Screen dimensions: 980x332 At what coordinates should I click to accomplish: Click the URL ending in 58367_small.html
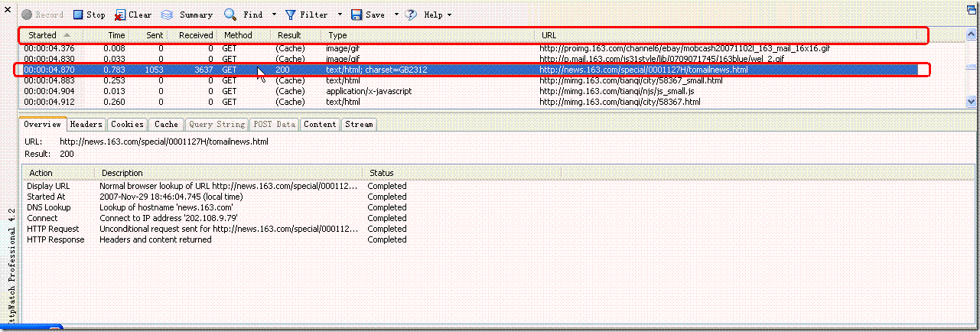click(x=630, y=80)
